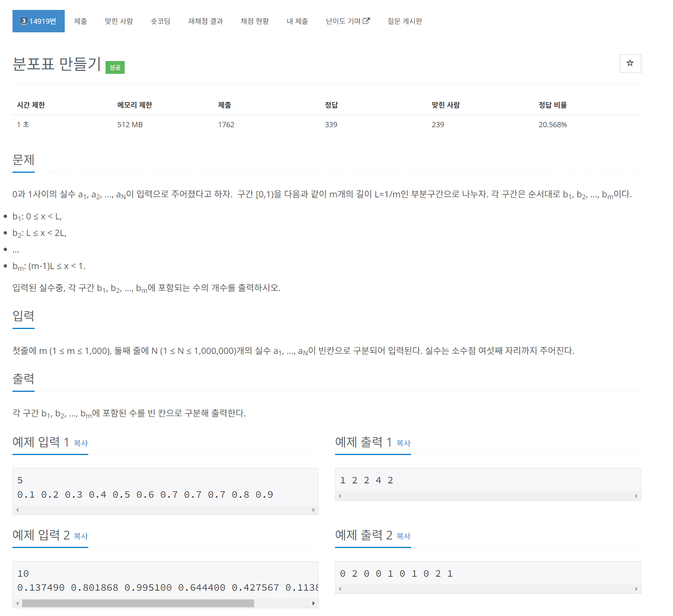Image resolution: width=673 pixels, height=616 pixels.
Task: Click the first line '5' in 예제 입력 1
Action: point(20,480)
